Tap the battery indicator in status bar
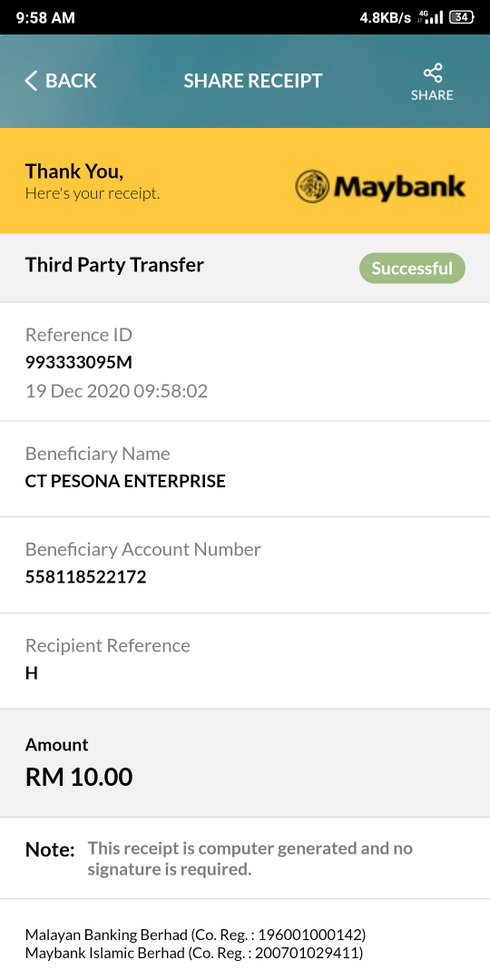Screen dimensions: 490x980 click(462, 17)
